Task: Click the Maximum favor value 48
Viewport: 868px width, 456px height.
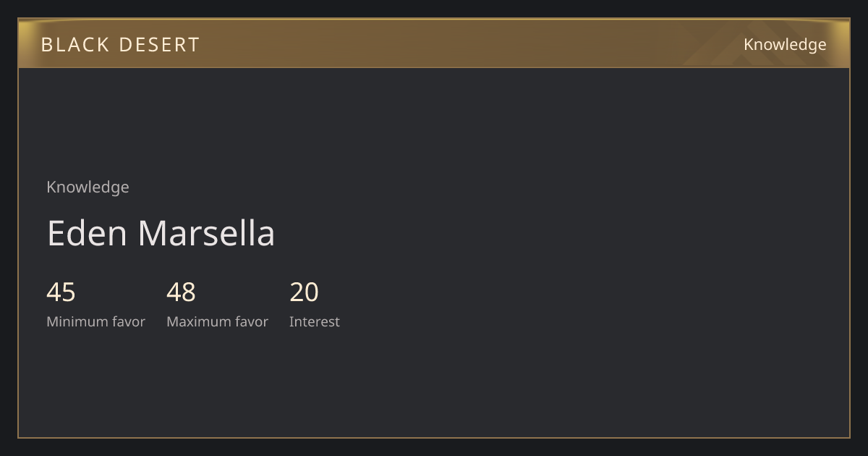Action: coord(181,292)
